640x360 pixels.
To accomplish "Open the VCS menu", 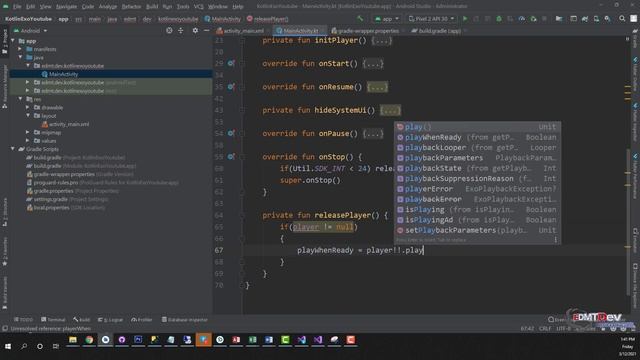I will (x=198, y=7).
